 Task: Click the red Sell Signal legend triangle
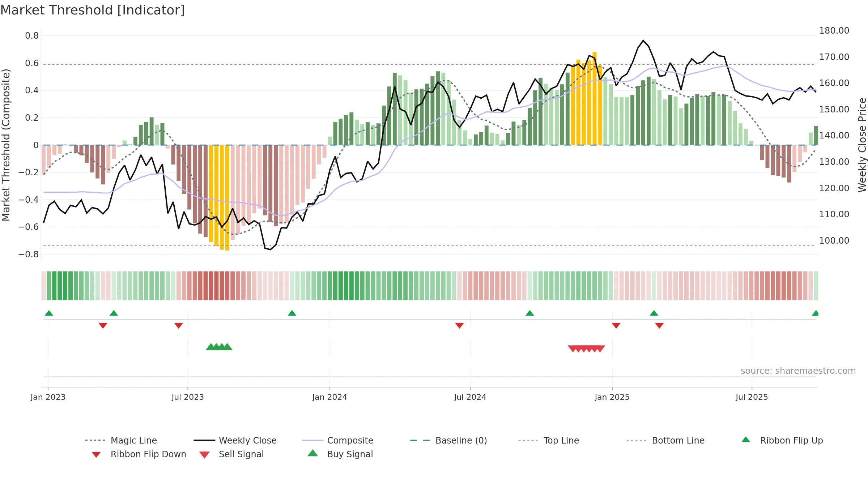pyautogui.click(x=204, y=455)
